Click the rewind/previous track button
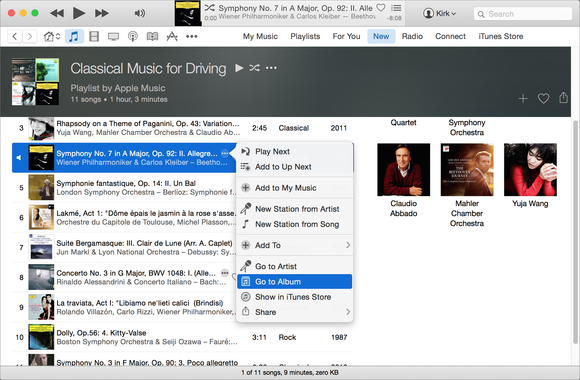This screenshot has width=580, height=380. click(57, 13)
